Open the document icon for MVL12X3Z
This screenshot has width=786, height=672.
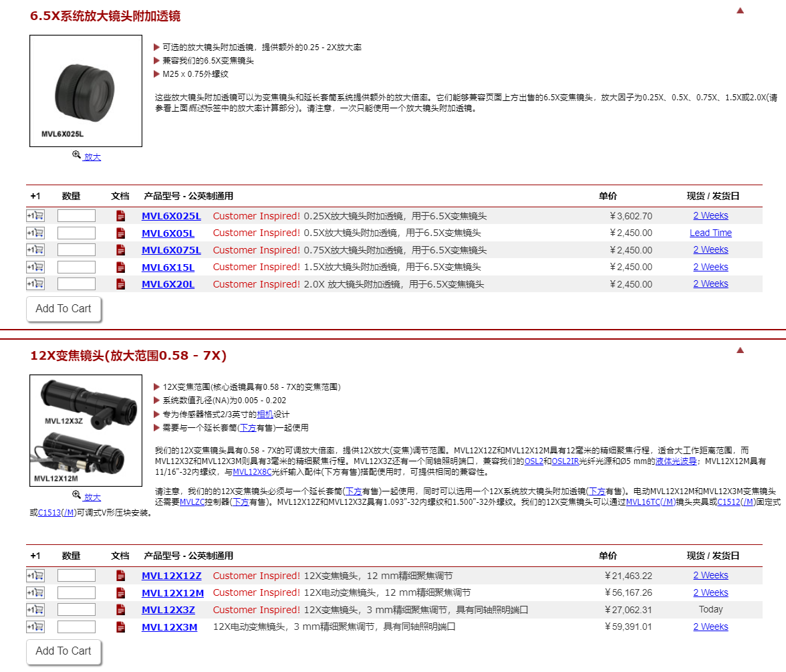click(x=120, y=610)
